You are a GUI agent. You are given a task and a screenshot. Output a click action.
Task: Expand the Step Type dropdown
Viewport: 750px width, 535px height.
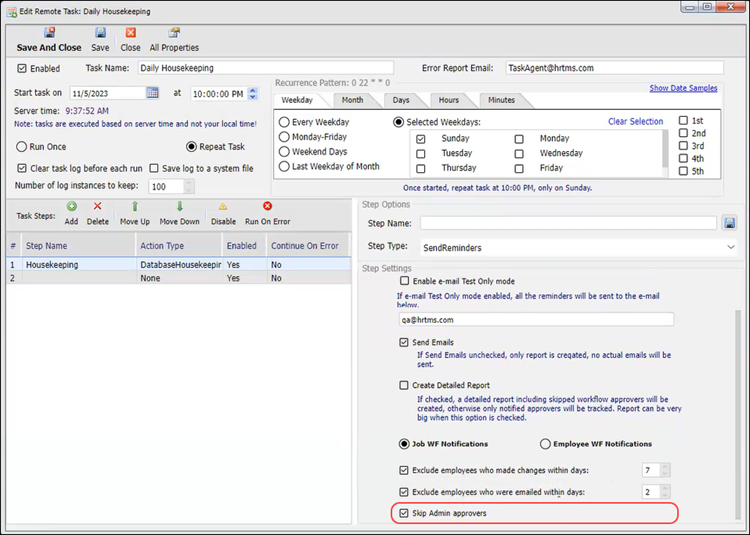click(x=730, y=246)
